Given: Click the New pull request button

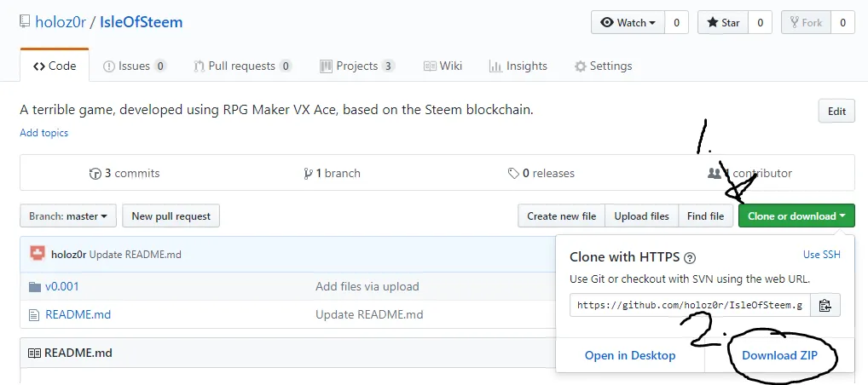Looking at the screenshot, I should point(171,215).
